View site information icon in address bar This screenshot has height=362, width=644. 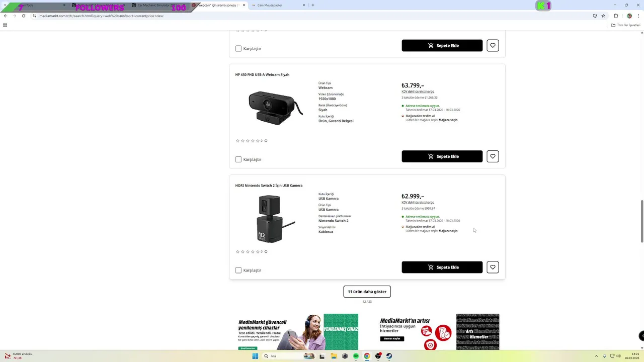(x=34, y=16)
